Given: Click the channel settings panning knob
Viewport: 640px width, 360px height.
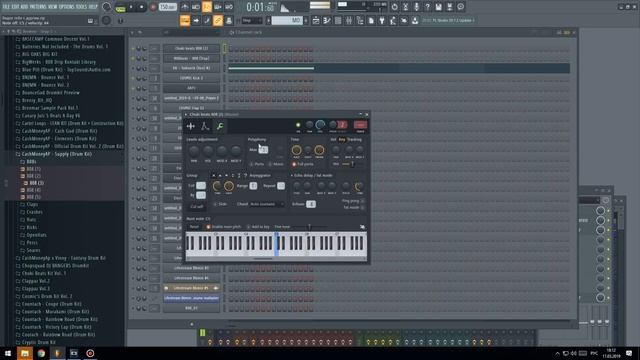Looking at the screenshot, I should 309,125.
